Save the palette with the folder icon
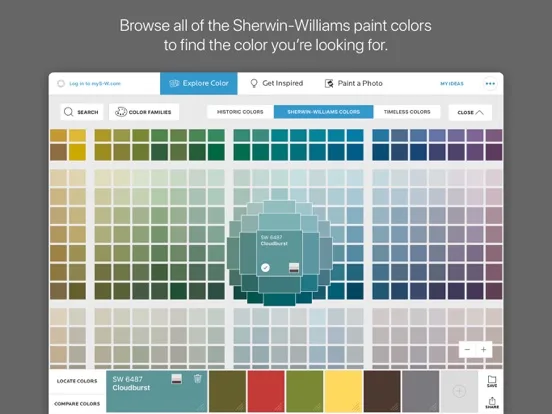 (492, 381)
